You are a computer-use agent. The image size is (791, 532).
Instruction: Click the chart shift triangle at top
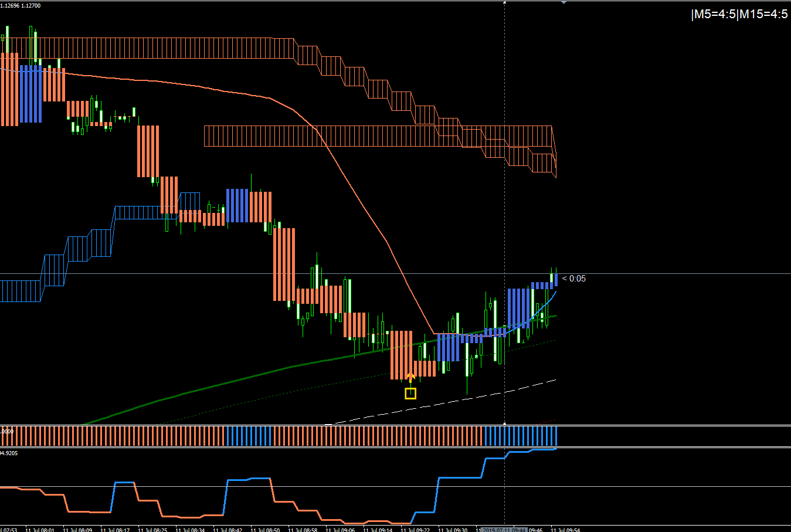pyautogui.click(x=563, y=2)
